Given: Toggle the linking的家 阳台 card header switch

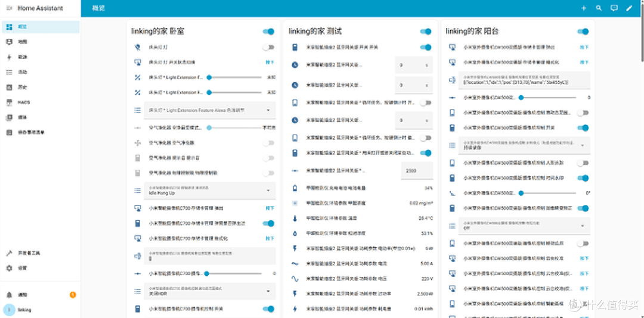Looking at the screenshot, I should [x=583, y=32].
